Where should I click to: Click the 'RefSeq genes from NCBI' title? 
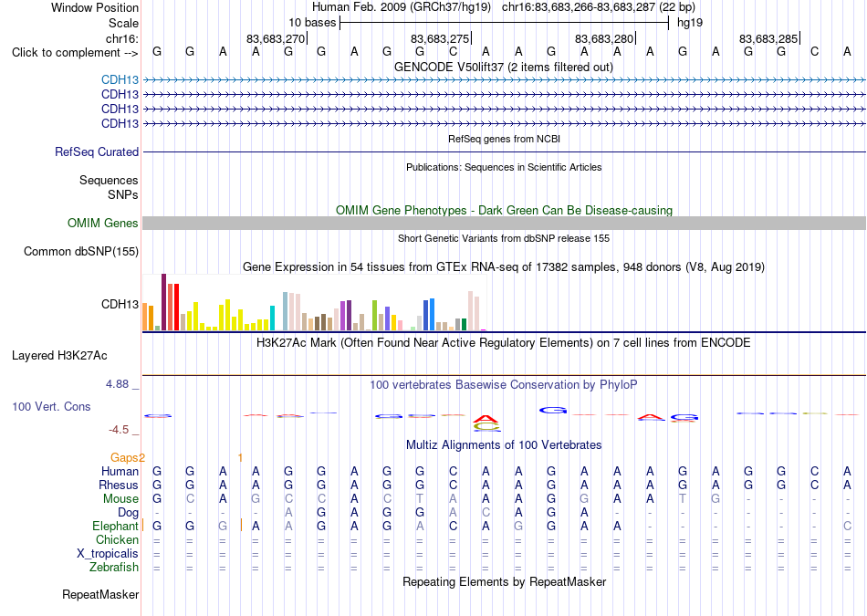504,139
